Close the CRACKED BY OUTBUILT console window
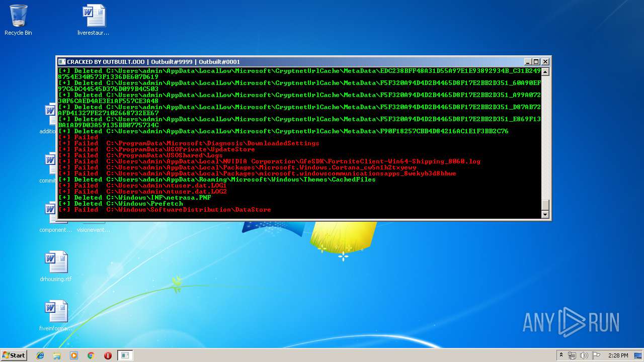Screen dimensions: 644x362 545,61
